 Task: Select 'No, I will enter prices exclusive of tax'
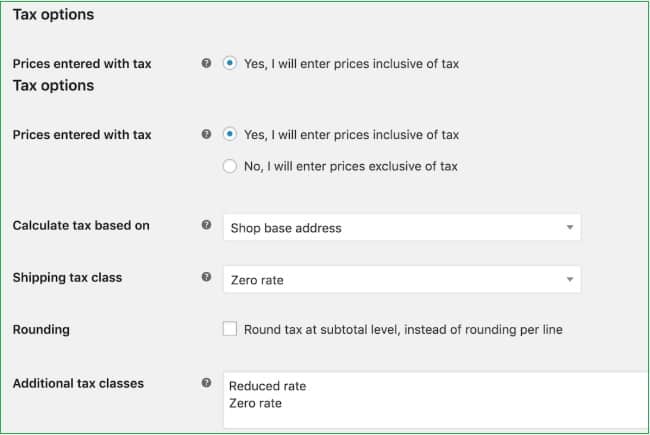pyautogui.click(x=230, y=166)
